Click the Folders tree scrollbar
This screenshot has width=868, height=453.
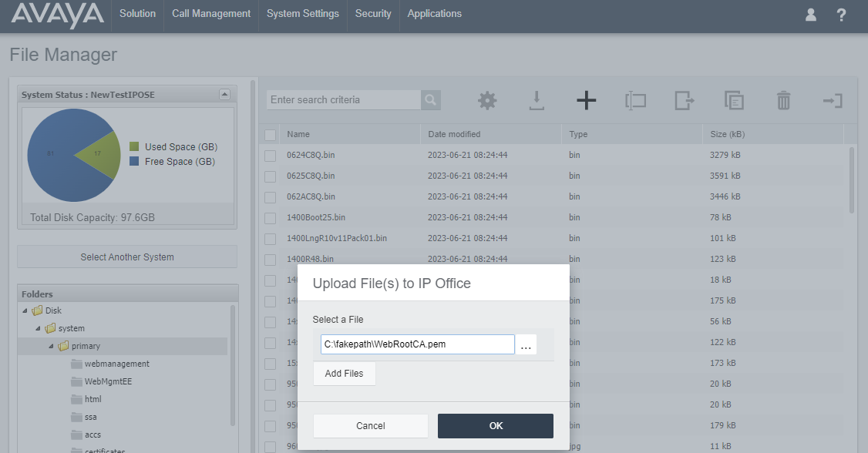pos(233,365)
